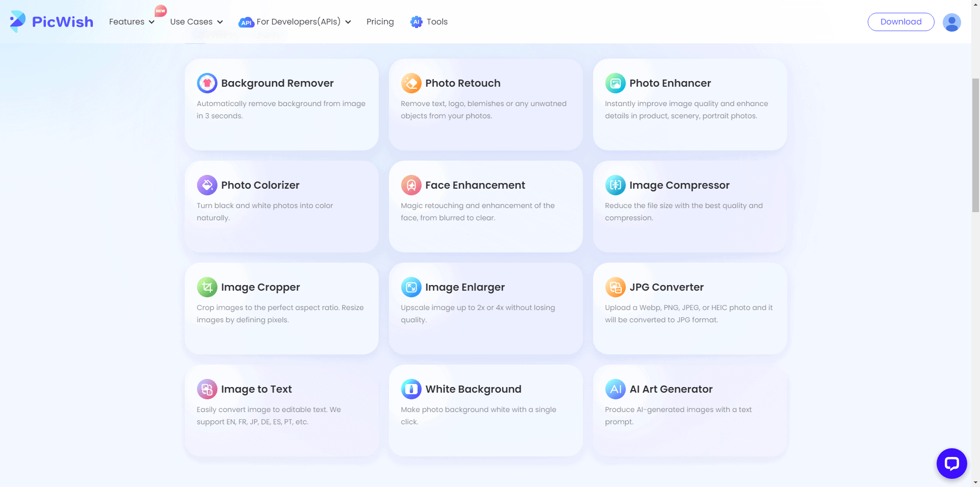This screenshot has width=980, height=487.
Task: Click the Photo Enhancer icon
Action: [x=616, y=83]
